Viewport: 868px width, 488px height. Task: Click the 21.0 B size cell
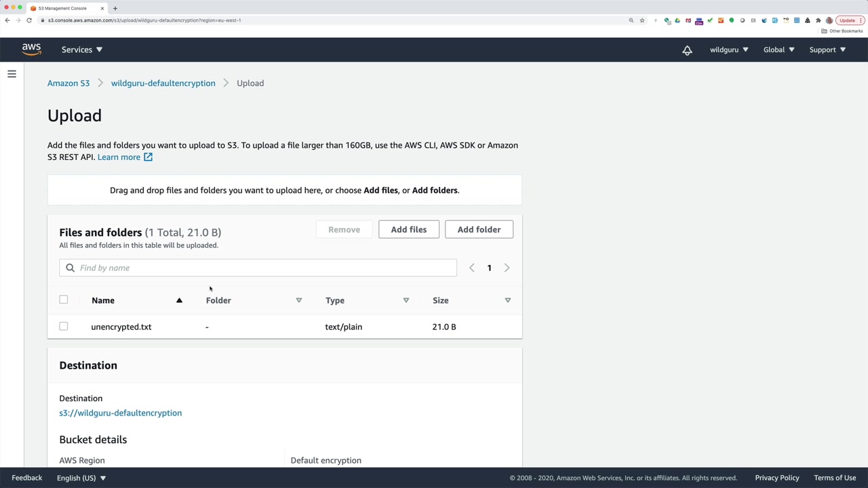pos(444,327)
